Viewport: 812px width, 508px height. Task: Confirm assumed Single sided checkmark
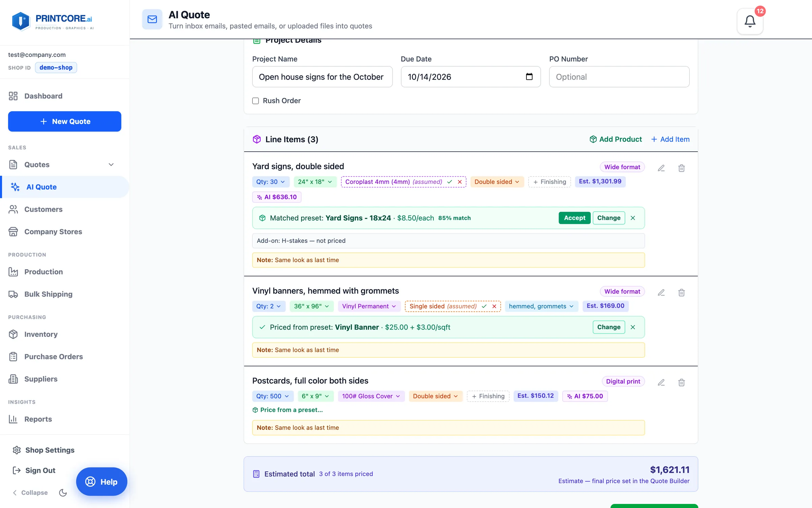[484, 306]
